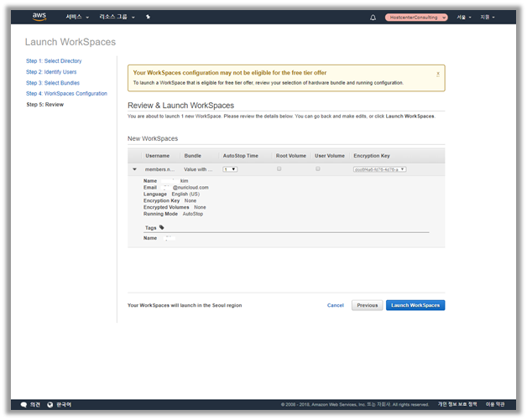527x420 pixels.
Task: Click the pin shortcut icon in navbar
Action: pyautogui.click(x=149, y=17)
